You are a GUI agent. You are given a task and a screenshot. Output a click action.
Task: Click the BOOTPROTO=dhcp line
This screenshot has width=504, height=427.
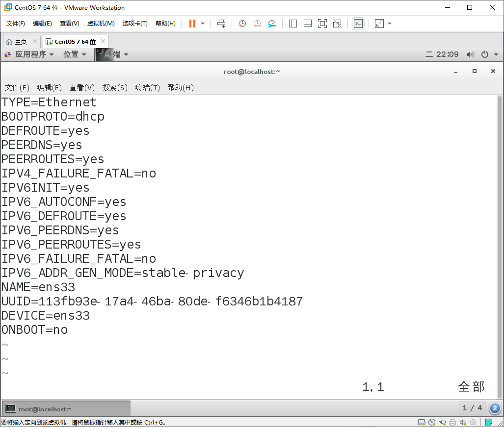[53, 117]
